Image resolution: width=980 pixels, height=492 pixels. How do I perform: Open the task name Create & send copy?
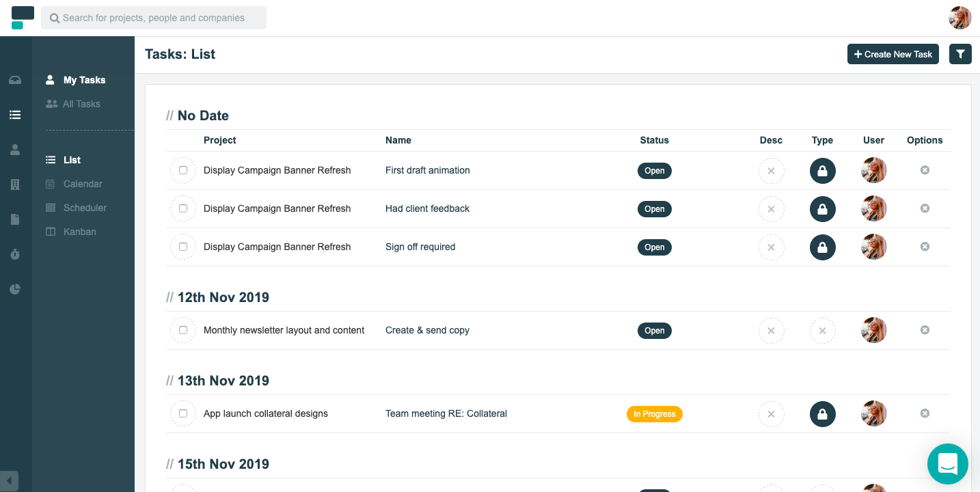coord(428,330)
